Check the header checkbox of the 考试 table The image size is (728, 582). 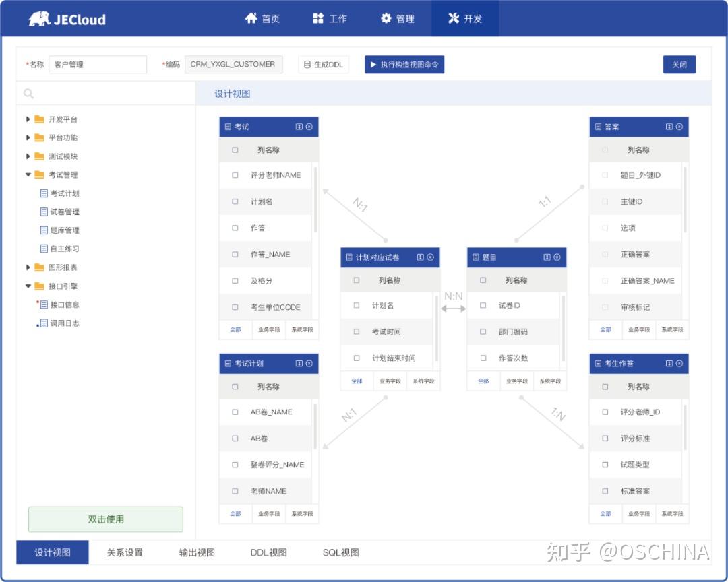click(235, 150)
